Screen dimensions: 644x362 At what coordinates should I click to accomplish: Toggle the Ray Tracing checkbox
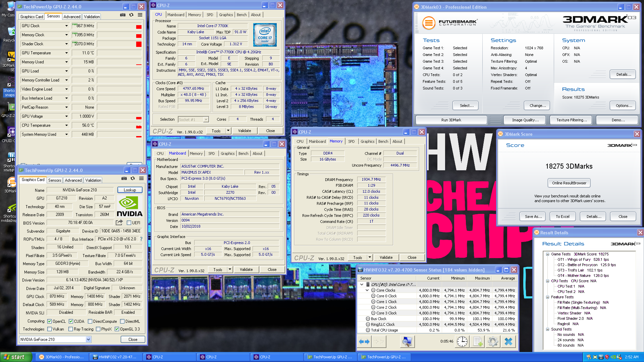point(70,329)
